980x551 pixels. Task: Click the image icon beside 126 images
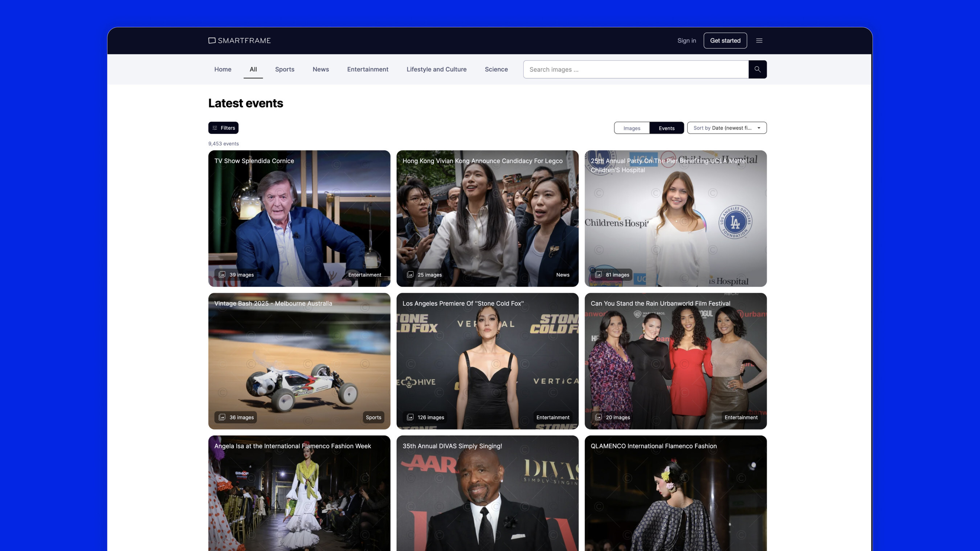[x=410, y=417]
